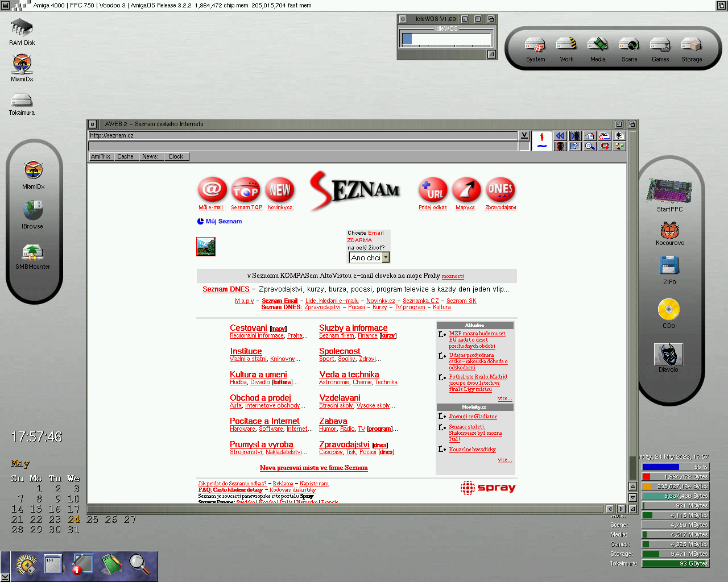The height and width of the screenshot is (582, 728).
Task: Launch the shell console icon in bottom dock
Action: click(x=53, y=564)
